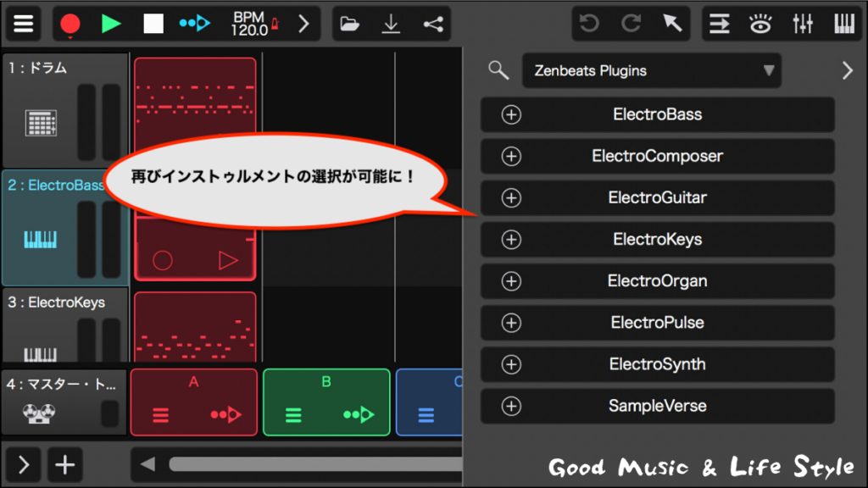The height and width of the screenshot is (488, 868).
Task: Click the search magnifier in plugin browser
Action: tap(498, 70)
